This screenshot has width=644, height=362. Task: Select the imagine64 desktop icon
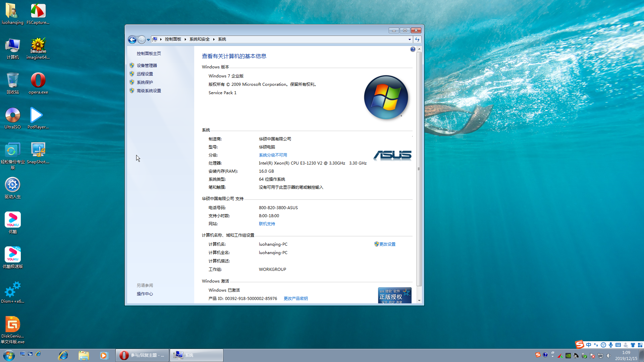38,49
